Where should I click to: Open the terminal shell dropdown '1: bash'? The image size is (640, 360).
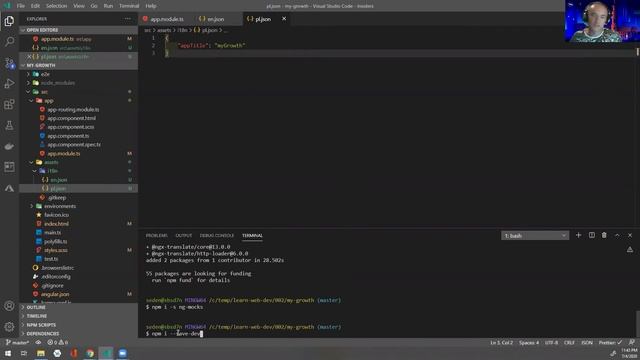(535, 236)
